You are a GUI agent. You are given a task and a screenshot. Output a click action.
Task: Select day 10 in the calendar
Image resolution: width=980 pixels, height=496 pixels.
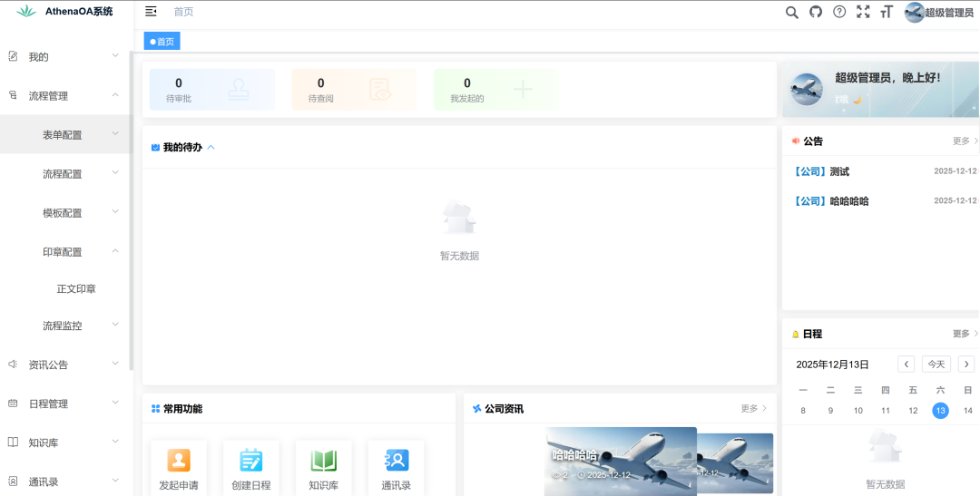tap(858, 411)
